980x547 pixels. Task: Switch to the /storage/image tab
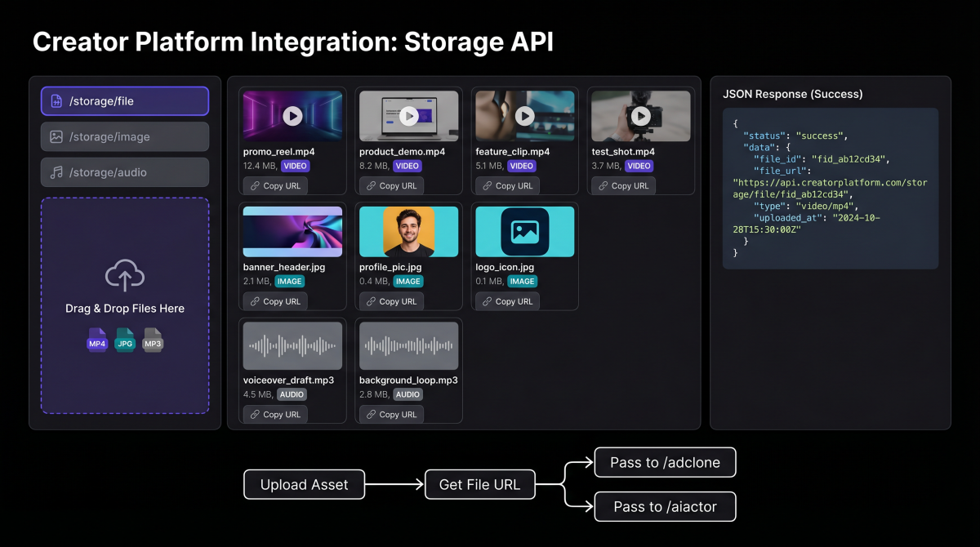coord(124,136)
